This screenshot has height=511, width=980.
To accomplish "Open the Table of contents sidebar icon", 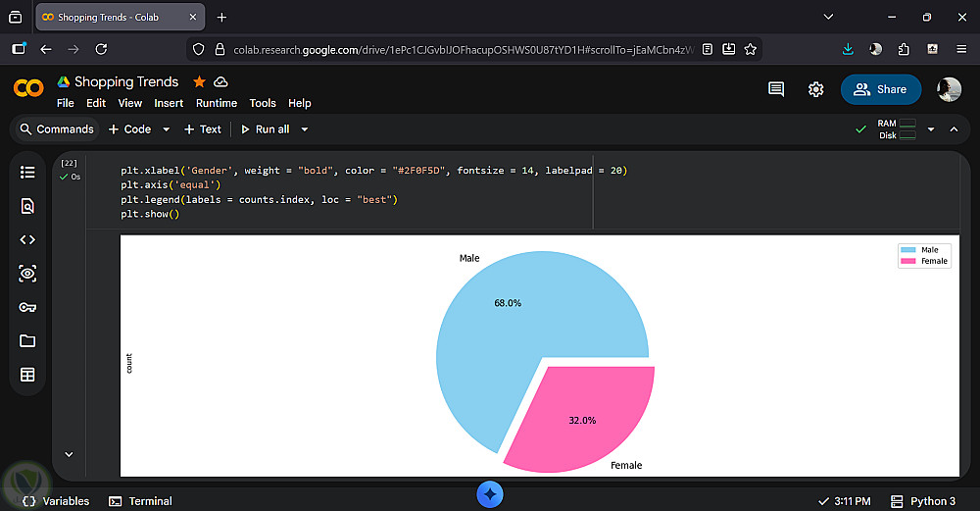I will coord(27,173).
